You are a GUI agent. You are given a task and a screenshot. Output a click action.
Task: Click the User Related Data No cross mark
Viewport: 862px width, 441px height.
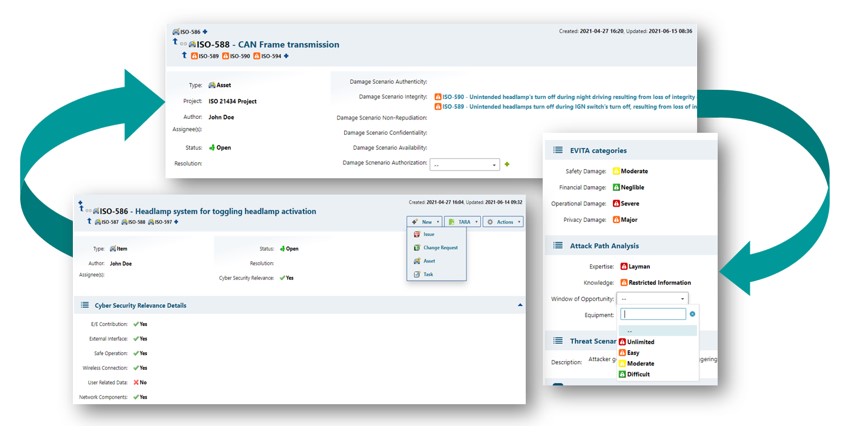click(x=136, y=382)
